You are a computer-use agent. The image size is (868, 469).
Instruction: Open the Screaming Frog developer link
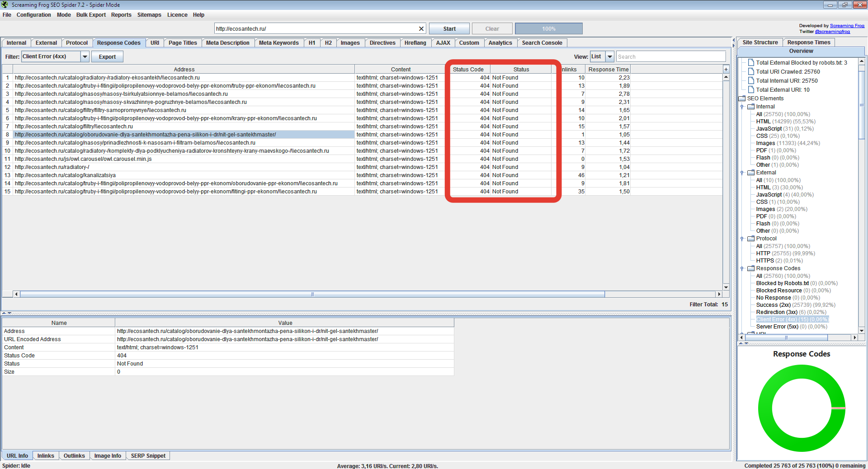847,26
